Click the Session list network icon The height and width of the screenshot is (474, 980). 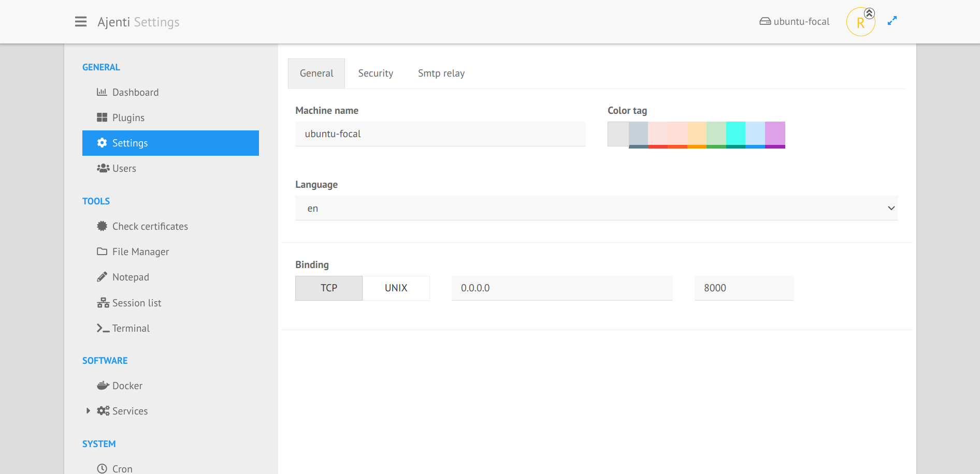click(x=103, y=303)
